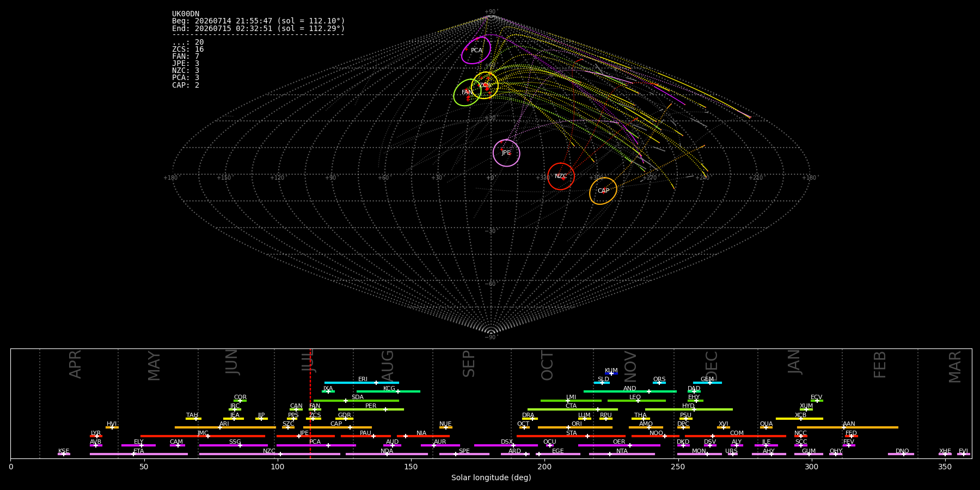Click the Solar longitude axis label
The width and height of the screenshot is (980, 490).
(x=491, y=477)
